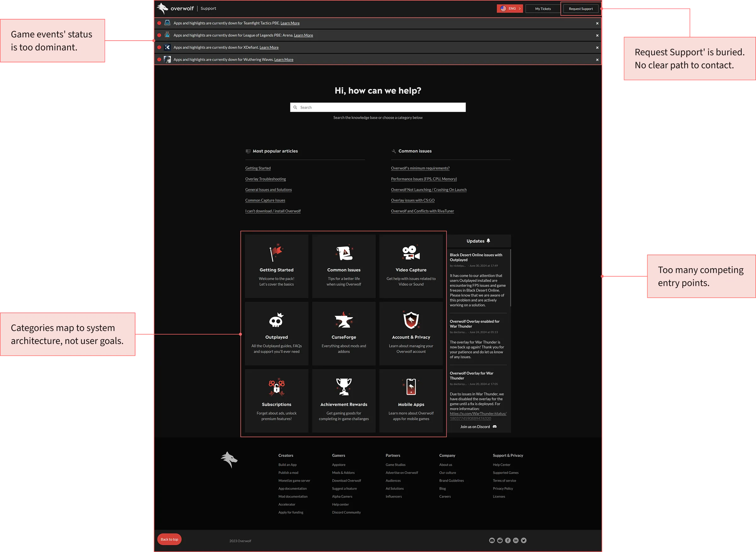Screen dimensions: 756x552
Task: Click the Account & Privacy shield icon
Action: [411, 320]
